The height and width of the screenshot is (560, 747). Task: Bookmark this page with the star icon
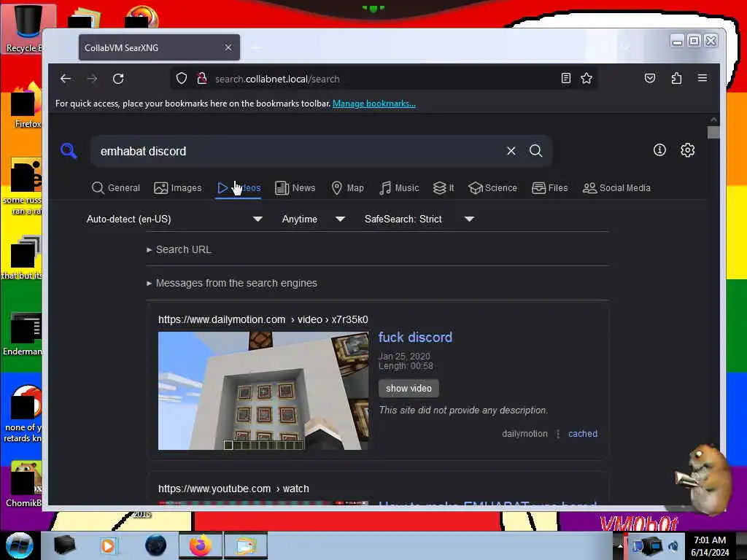pos(587,79)
